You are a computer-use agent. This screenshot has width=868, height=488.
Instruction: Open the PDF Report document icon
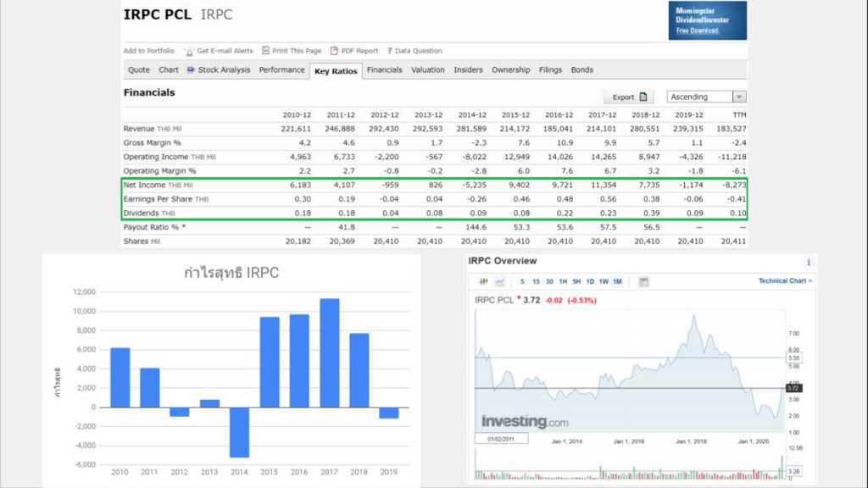(x=334, y=50)
